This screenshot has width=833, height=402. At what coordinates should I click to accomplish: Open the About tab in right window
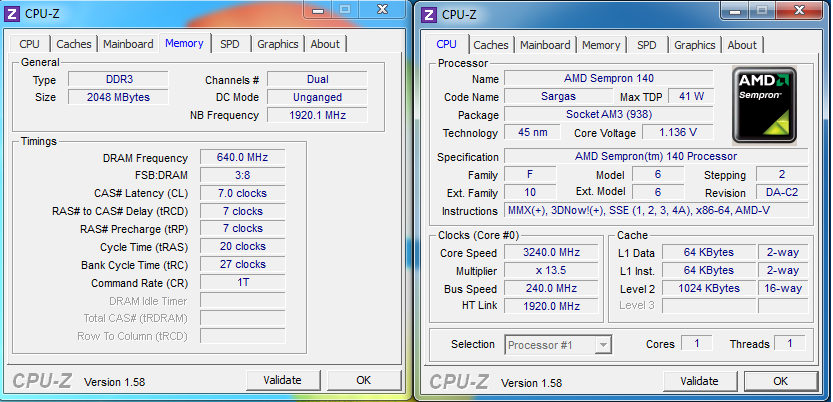point(742,45)
